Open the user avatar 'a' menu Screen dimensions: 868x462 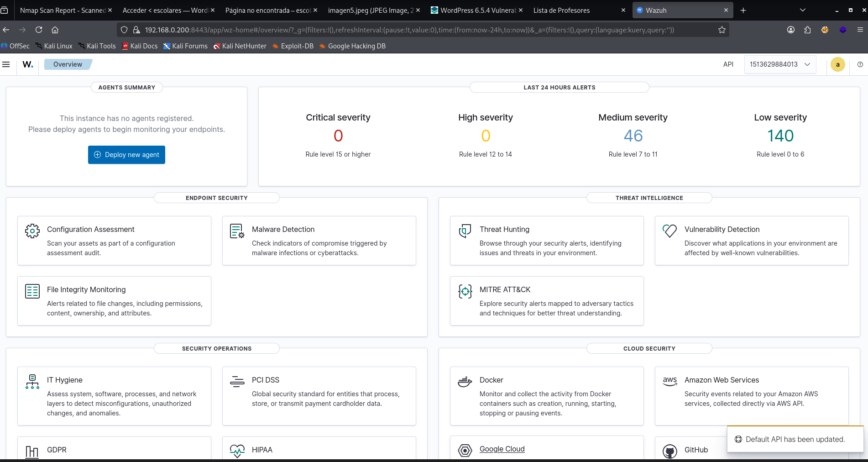(x=838, y=64)
